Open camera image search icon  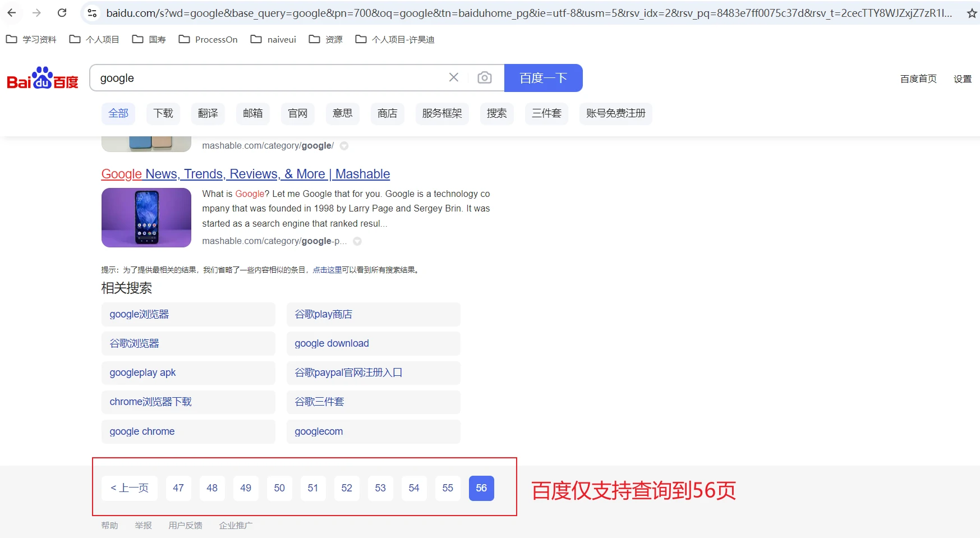(x=484, y=77)
